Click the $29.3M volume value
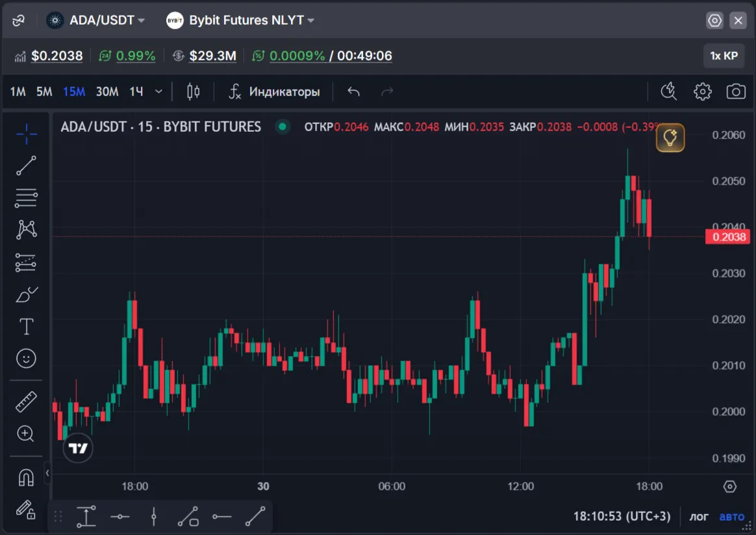The image size is (756, 535). 212,56
